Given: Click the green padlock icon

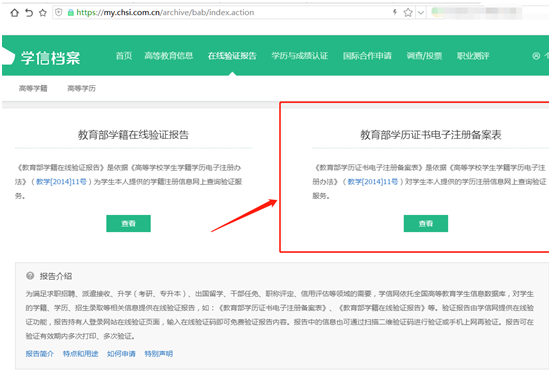Looking at the screenshot, I should click(x=71, y=13).
